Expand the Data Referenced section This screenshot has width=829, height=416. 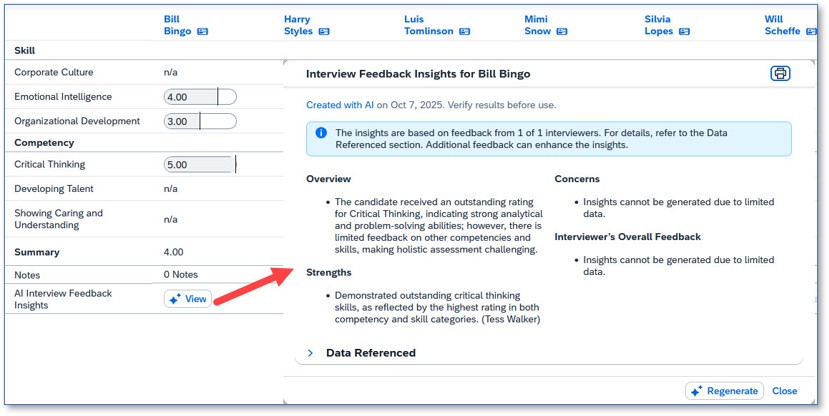[x=311, y=353]
